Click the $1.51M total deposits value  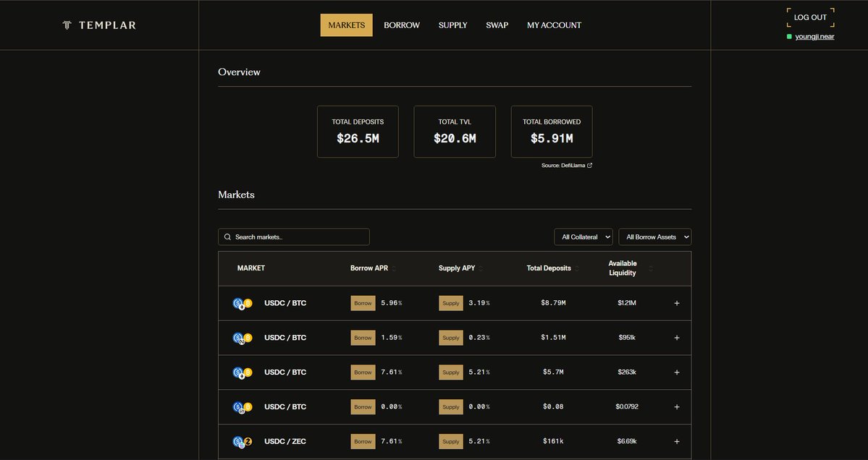553,338
